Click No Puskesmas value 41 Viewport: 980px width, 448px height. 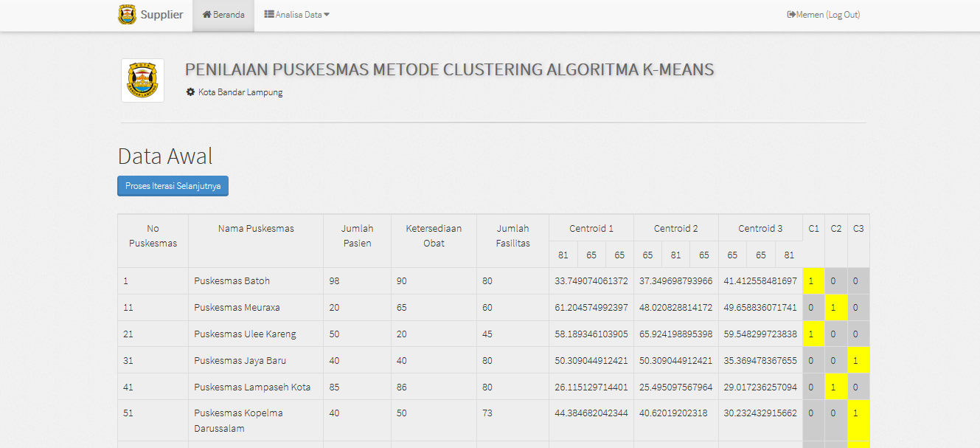pyautogui.click(x=128, y=387)
